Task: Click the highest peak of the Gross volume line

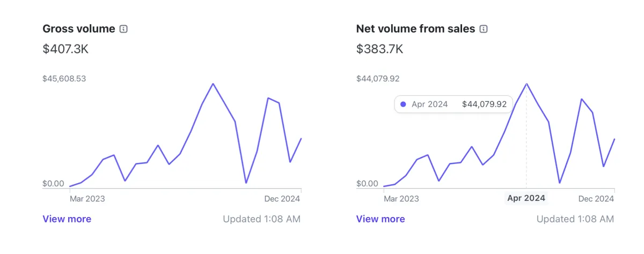Action: 213,84
